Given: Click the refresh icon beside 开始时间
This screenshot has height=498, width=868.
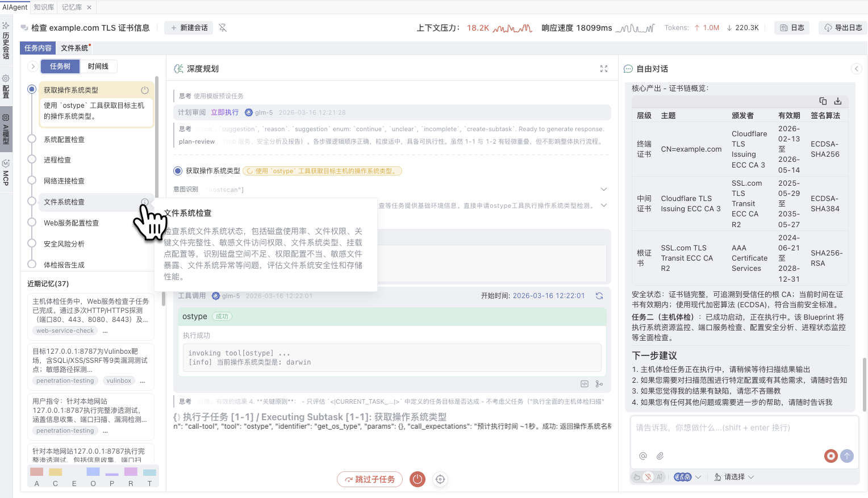Looking at the screenshot, I should click(599, 296).
